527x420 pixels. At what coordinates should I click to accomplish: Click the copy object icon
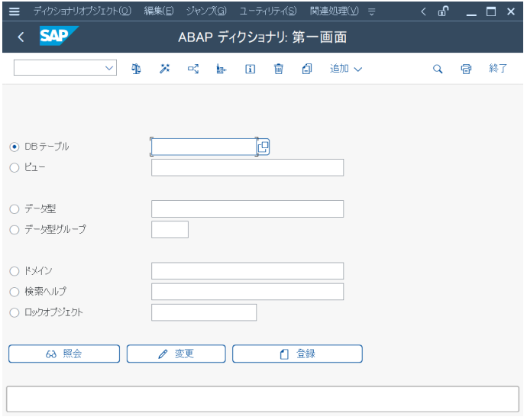[307, 69]
